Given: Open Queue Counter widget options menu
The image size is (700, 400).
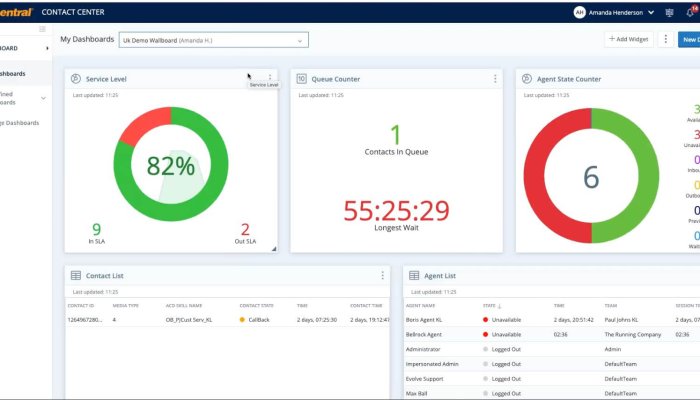Looking at the screenshot, I should point(495,79).
